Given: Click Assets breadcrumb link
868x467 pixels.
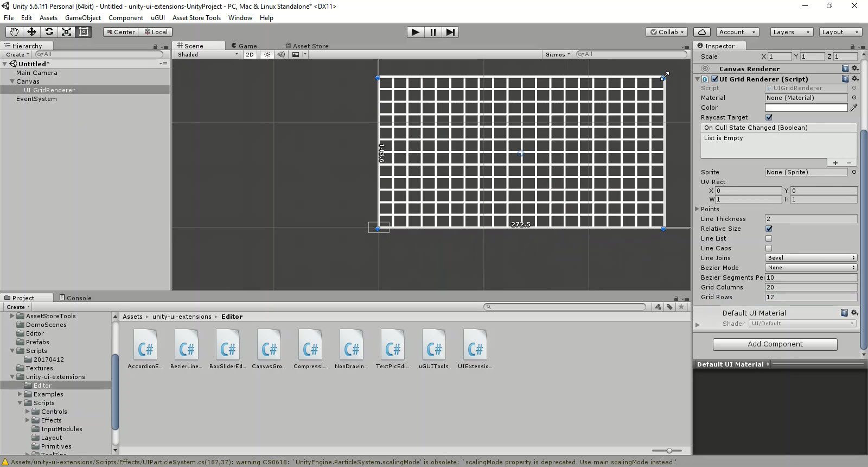Looking at the screenshot, I should 132,317.
